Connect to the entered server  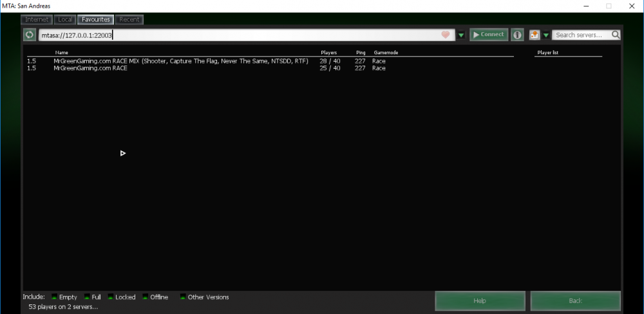pyautogui.click(x=489, y=35)
